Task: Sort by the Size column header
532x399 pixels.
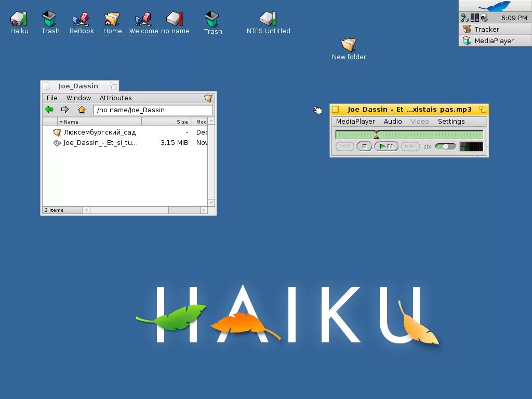Action: (166, 122)
